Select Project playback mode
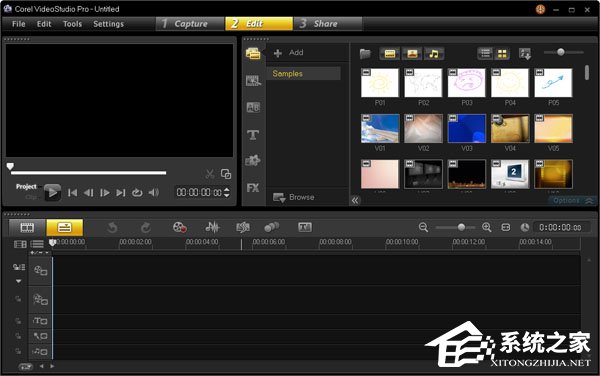 (26, 187)
